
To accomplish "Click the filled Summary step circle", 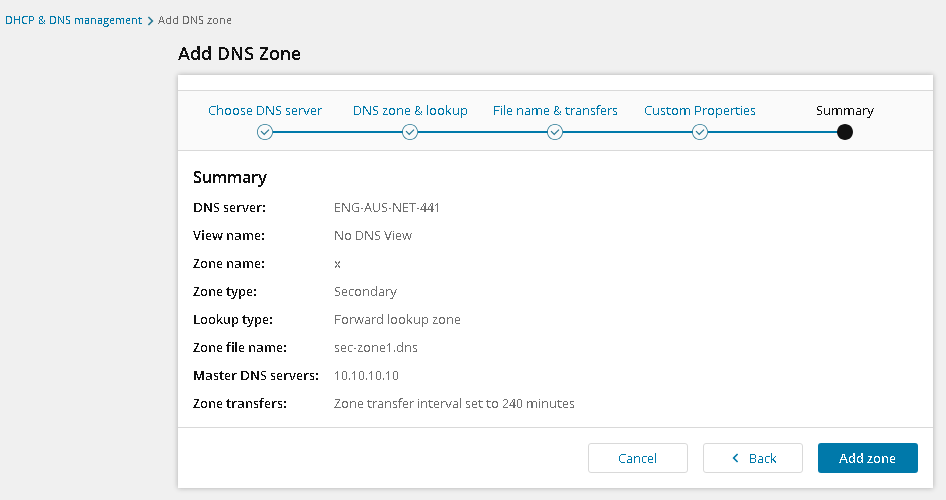I will [845, 132].
